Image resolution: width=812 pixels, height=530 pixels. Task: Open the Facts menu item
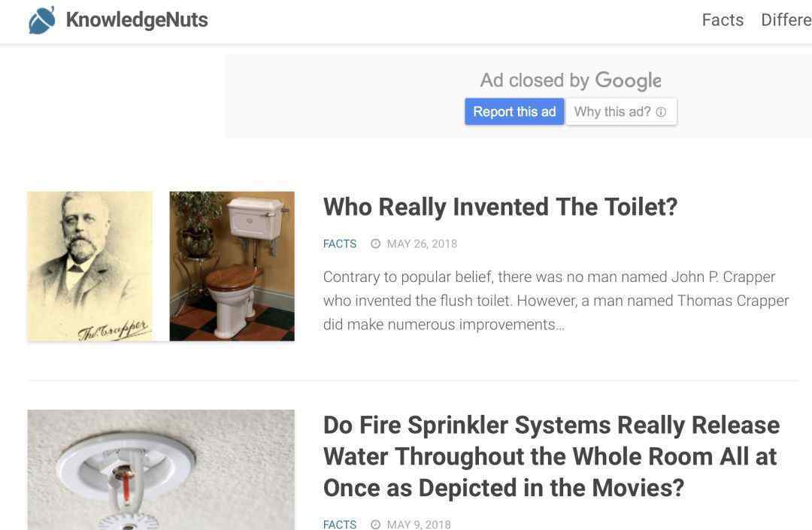tap(723, 20)
